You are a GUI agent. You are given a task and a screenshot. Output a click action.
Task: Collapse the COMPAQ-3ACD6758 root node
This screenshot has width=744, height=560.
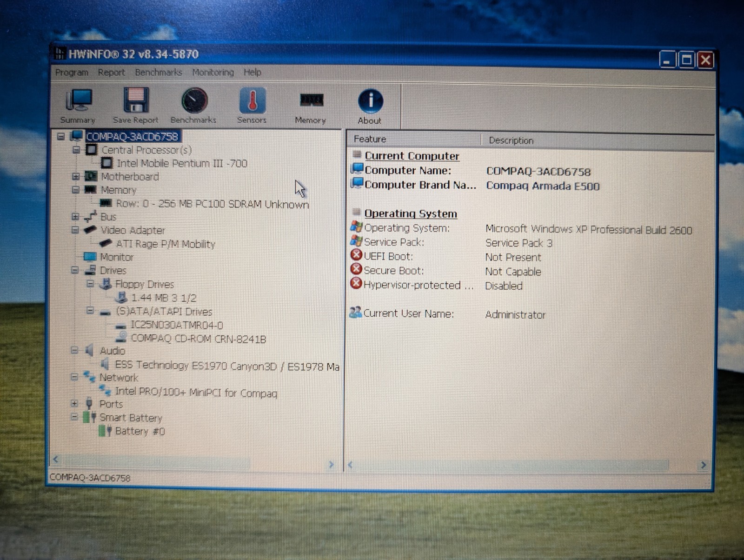61,136
